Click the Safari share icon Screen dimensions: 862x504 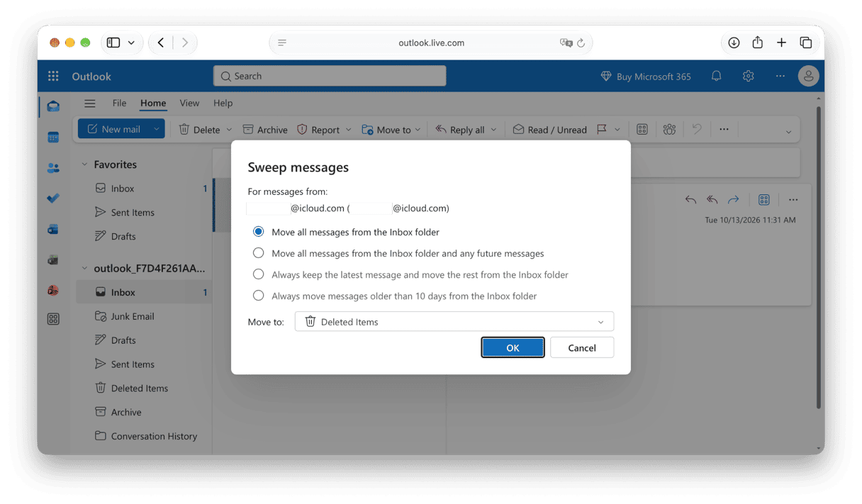pyautogui.click(x=758, y=43)
